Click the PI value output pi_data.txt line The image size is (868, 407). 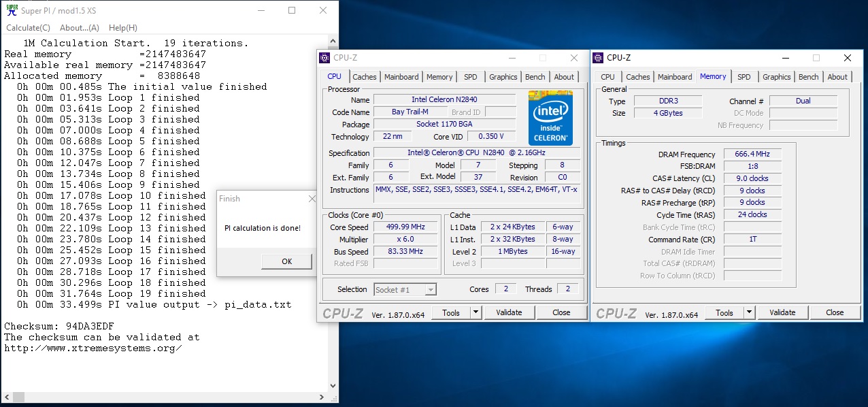(154, 304)
